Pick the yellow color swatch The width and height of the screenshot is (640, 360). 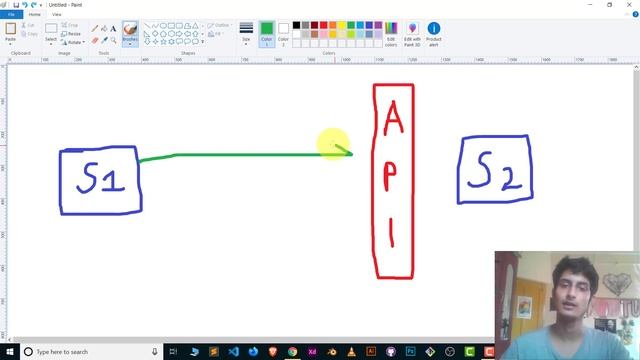[x=342, y=25]
